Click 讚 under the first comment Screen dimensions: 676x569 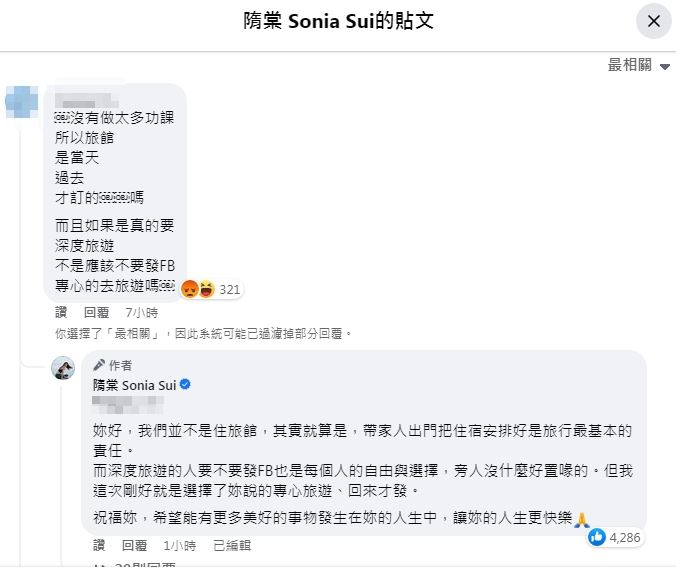point(61,312)
